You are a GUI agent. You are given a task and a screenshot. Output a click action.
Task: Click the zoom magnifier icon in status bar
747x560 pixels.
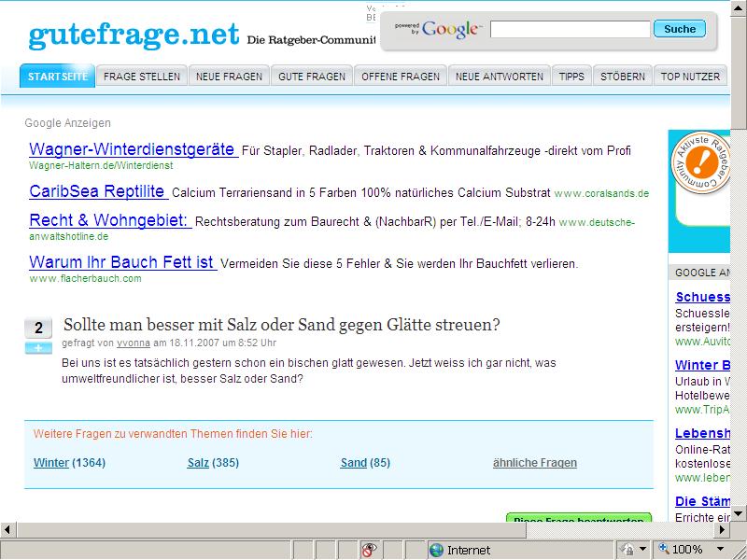(663, 549)
